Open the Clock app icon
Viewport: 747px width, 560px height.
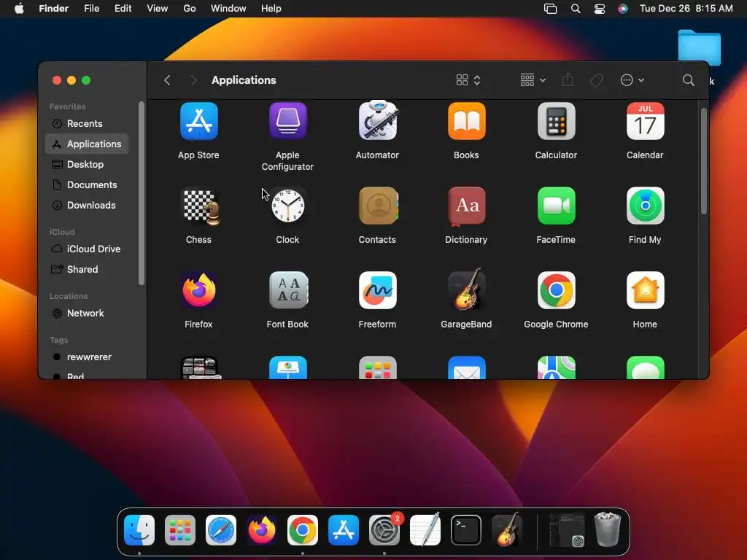[x=287, y=206]
